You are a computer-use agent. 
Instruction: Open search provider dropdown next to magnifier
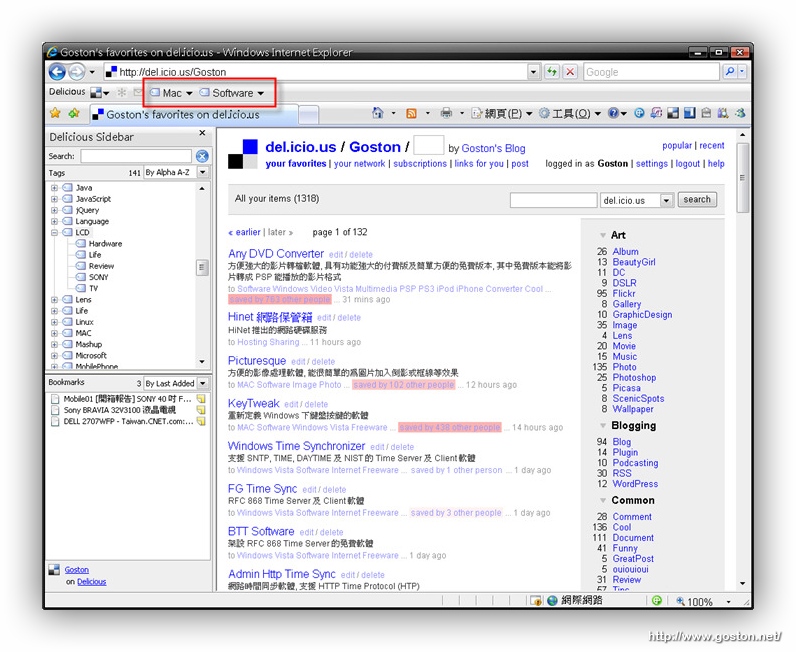[x=742, y=72]
